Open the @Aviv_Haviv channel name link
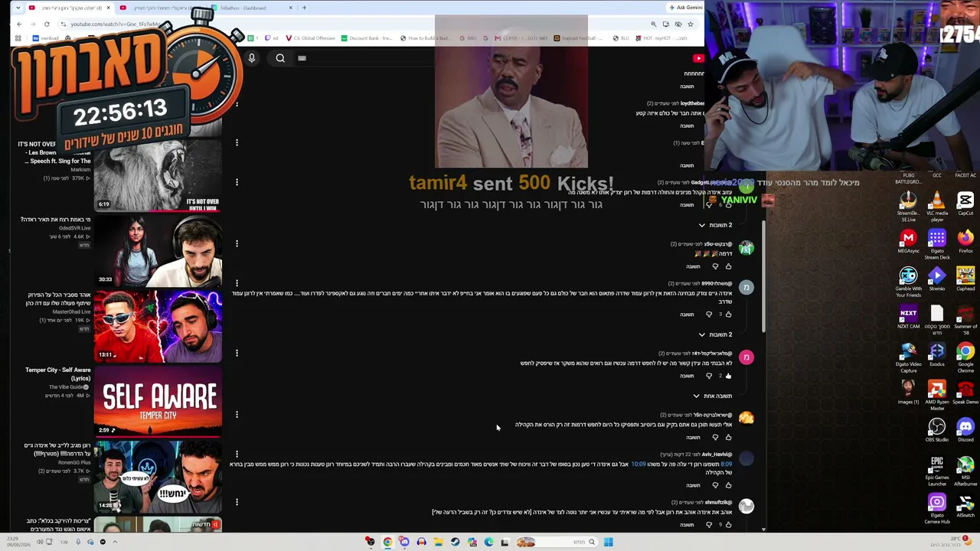Viewport: 980px width, 551px height. (x=717, y=455)
